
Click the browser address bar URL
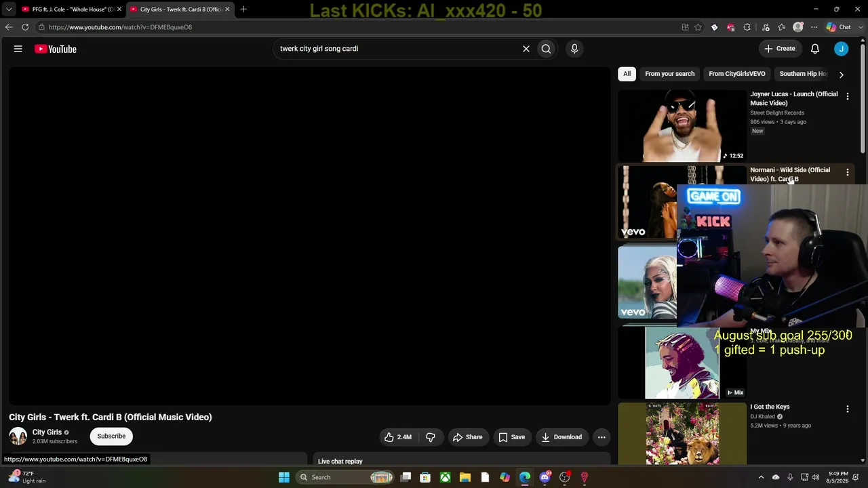pos(120,27)
